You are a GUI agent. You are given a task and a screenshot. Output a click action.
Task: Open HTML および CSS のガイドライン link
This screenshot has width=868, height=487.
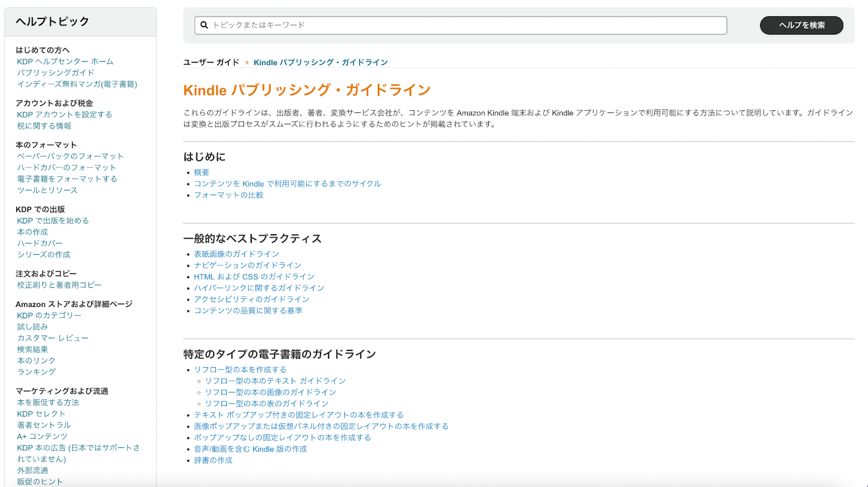254,277
